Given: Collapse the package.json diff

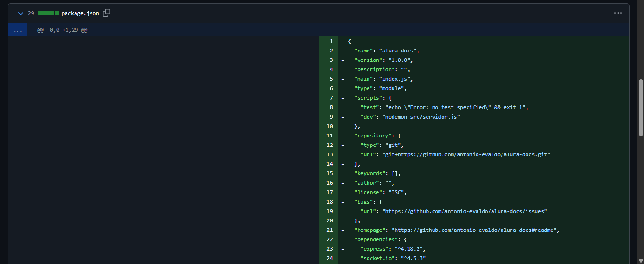Looking at the screenshot, I should [x=20, y=13].
